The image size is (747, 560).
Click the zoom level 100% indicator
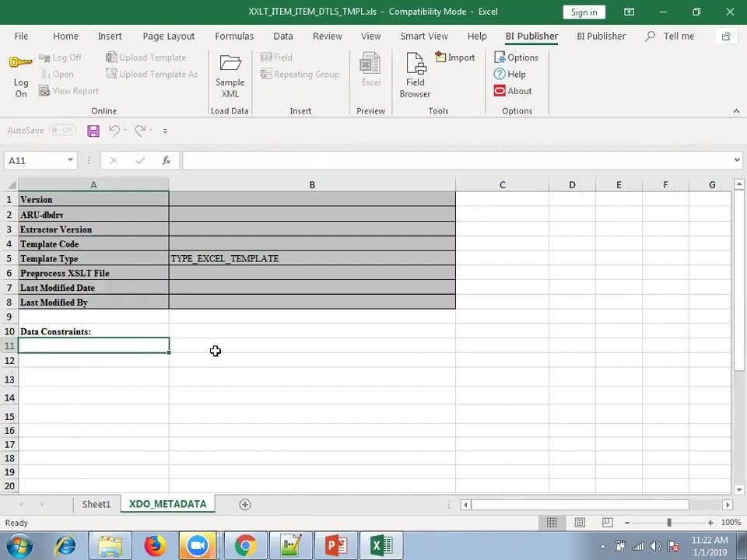[x=731, y=523]
